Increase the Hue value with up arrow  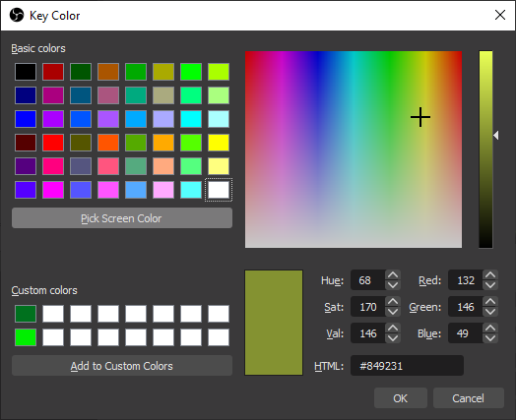(x=393, y=275)
